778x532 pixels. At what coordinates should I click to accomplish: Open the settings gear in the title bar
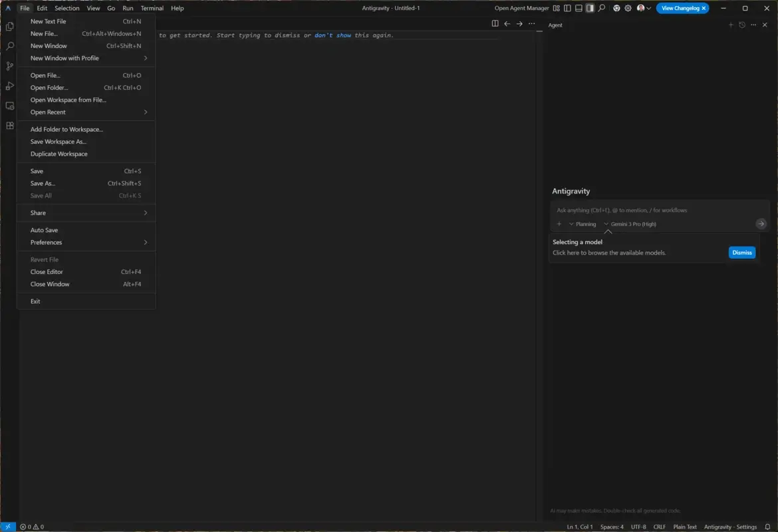pyautogui.click(x=628, y=7)
